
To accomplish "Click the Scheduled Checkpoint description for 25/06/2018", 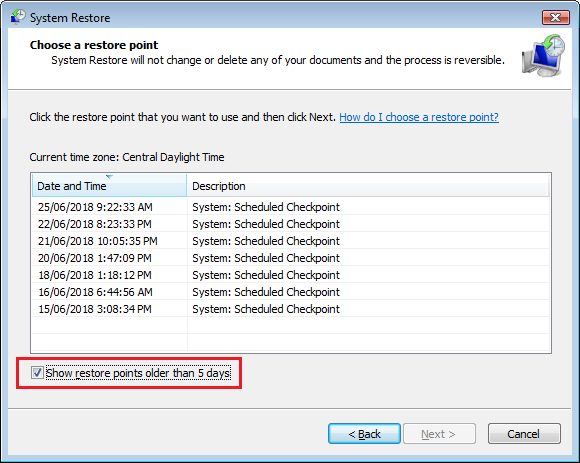I will click(x=266, y=207).
